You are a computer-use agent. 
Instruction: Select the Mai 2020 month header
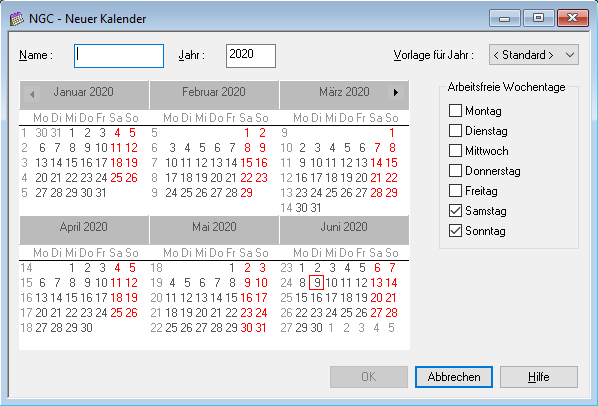(x=214, y=227)
